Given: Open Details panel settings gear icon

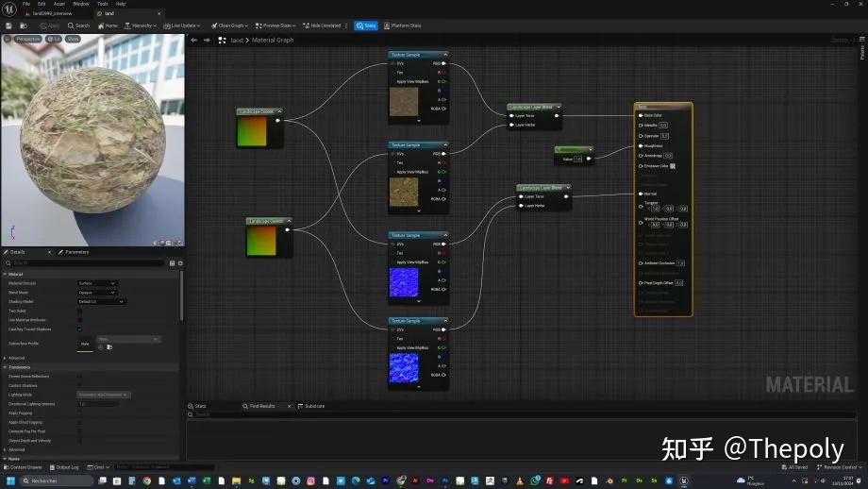Looking at the screenshot, I should click(x=180, y=263).
